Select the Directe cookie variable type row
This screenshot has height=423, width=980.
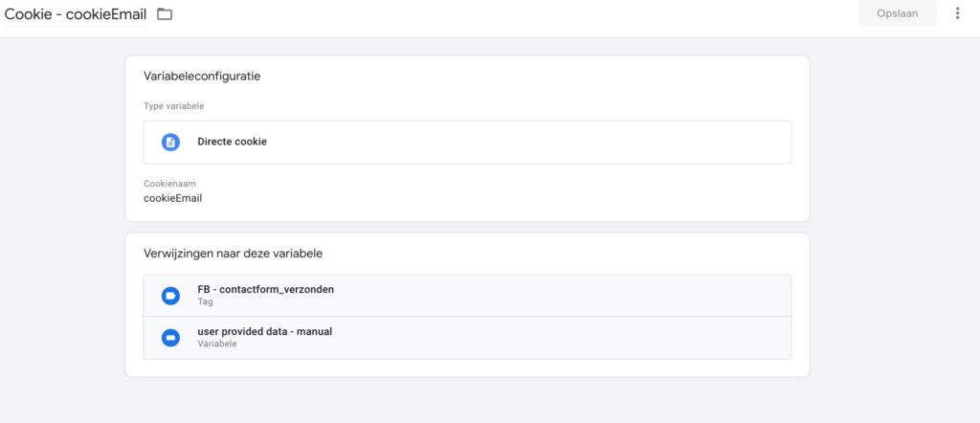pyautogui.click(x=467, y=143)
